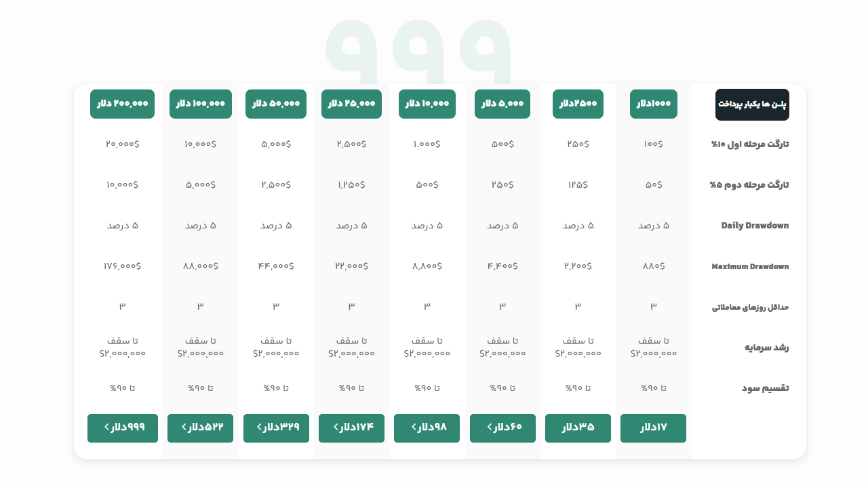
Task: Click the 176,000$ maximum drawdown value
Action: 122,266
